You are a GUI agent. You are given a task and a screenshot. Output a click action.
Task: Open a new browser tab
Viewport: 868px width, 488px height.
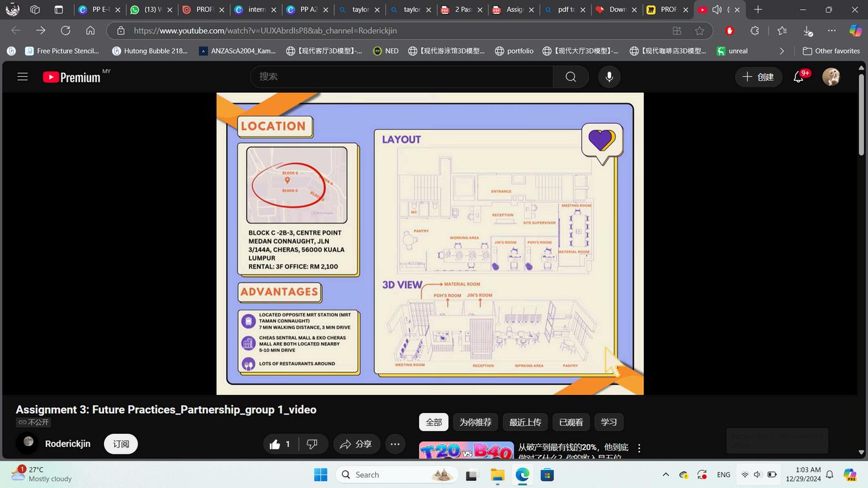[x=758, y=10]
